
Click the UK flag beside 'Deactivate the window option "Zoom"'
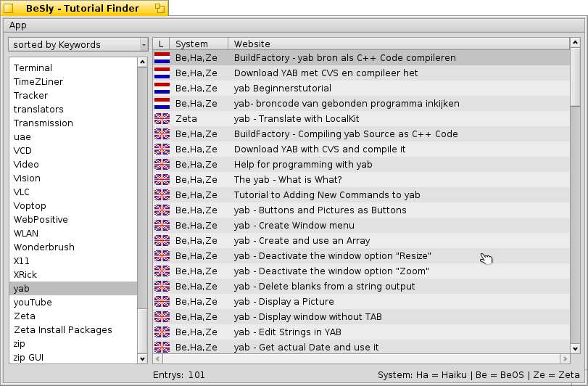(162, 271)
